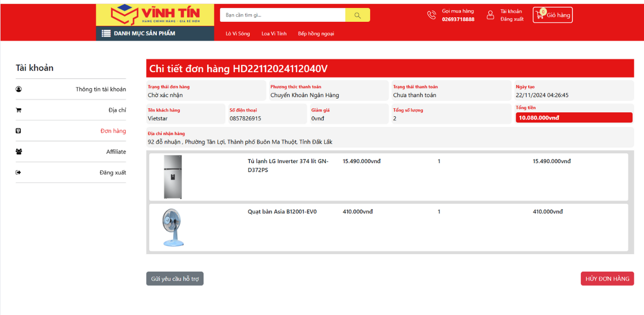Click the cart icon beside Địa chỉ
The width and height of the screenshot is (644, 315).
point(19,110)
